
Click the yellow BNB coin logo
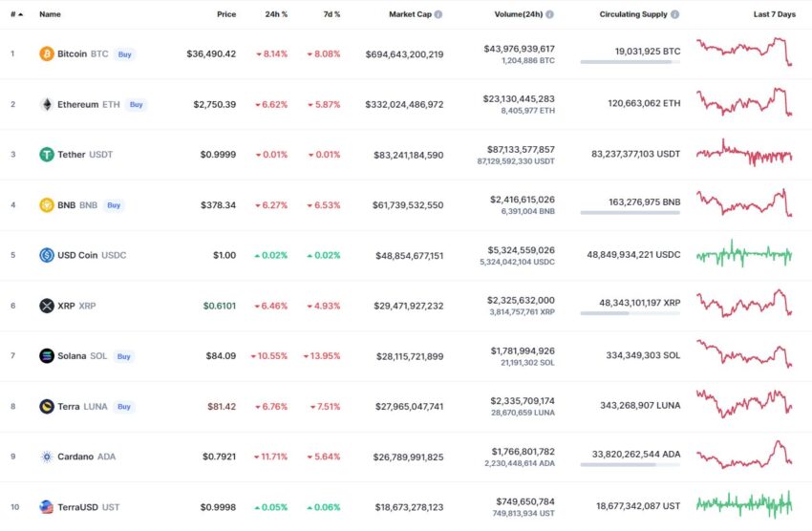47,205
